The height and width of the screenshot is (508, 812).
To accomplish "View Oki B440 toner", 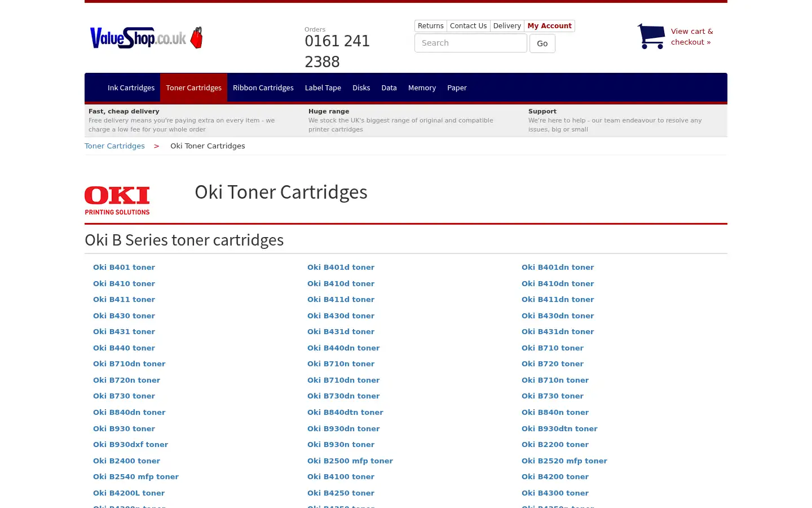I will (x=124, y=348).
